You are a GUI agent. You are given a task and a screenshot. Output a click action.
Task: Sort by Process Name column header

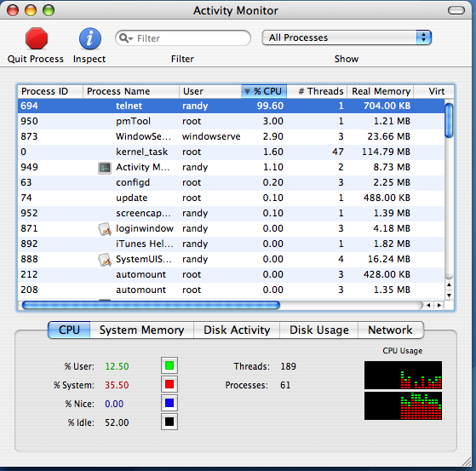pos(131,91)
